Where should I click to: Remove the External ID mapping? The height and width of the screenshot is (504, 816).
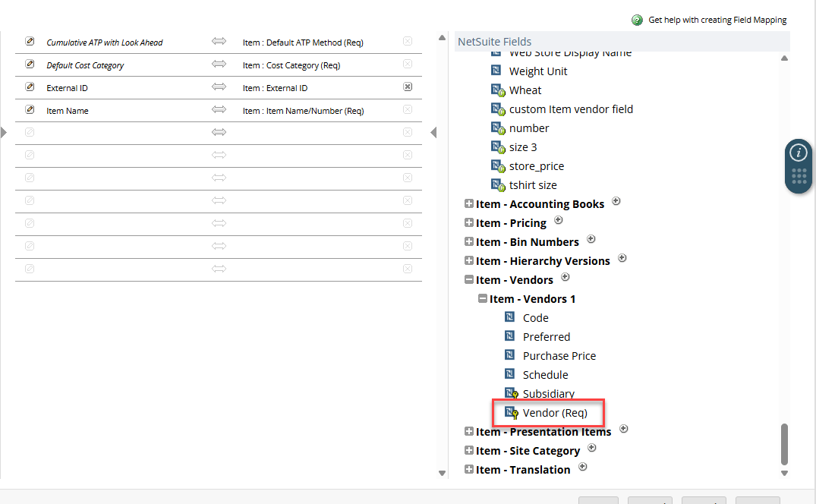pos(408,87)
